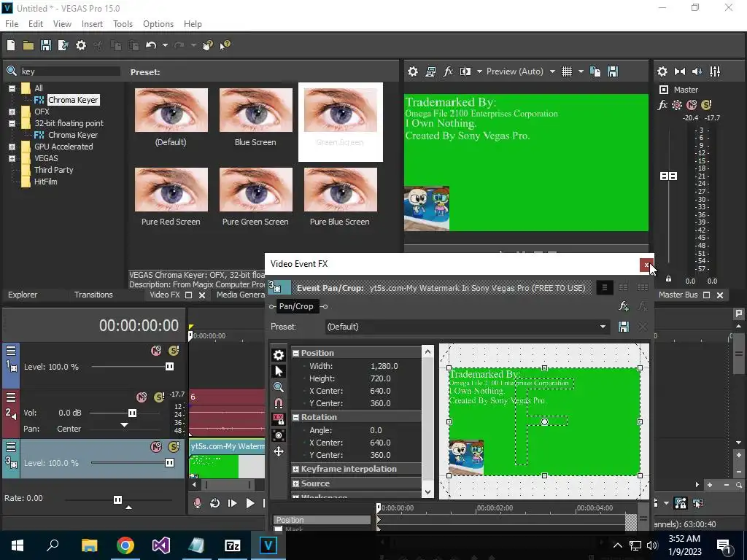Toggle the Mask checkbox in the Pan/Crop keyframe list
Screen dimensions: 747x560
pyautogui.click(x=278, y=529)
